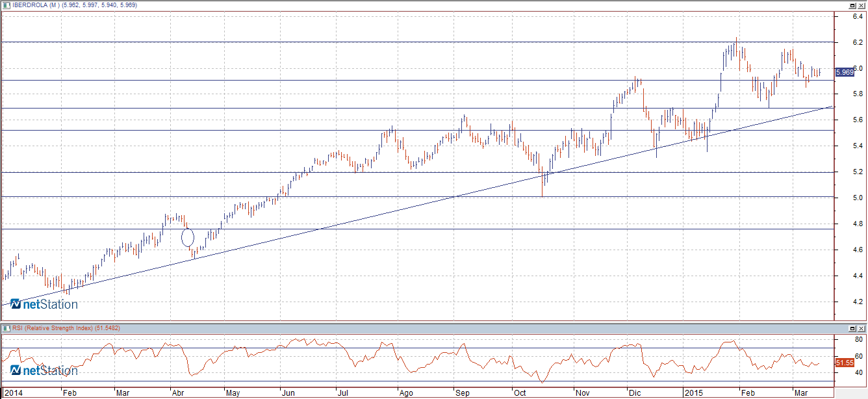The width and height of the screenshot is (868, 399).
Task: Click the 5.4 price axis label
Action: [858, 146]
